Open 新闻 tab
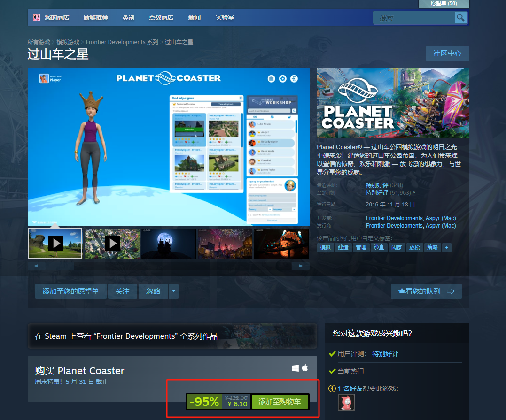This screenshot has height=420, width=506. point(194,17)
